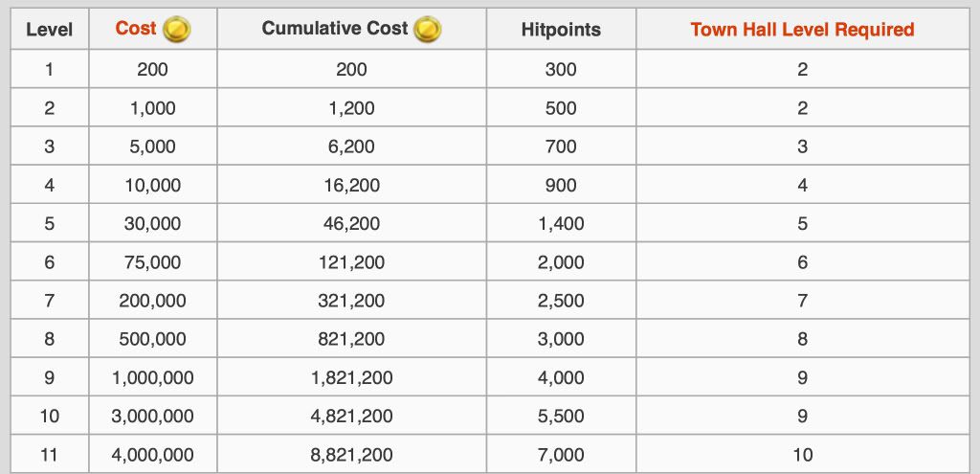980x474 pixels.
Task: Click the Hitpoints column header
Action: 561,30
